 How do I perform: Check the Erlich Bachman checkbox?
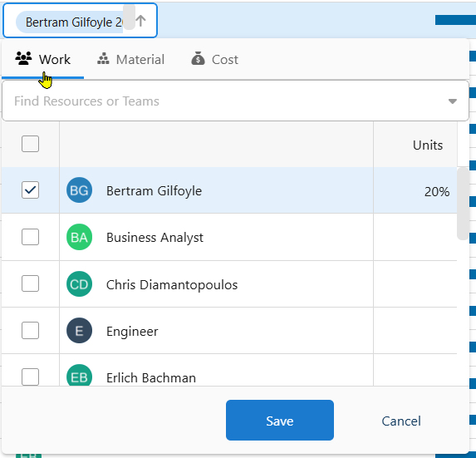[31, 377]
